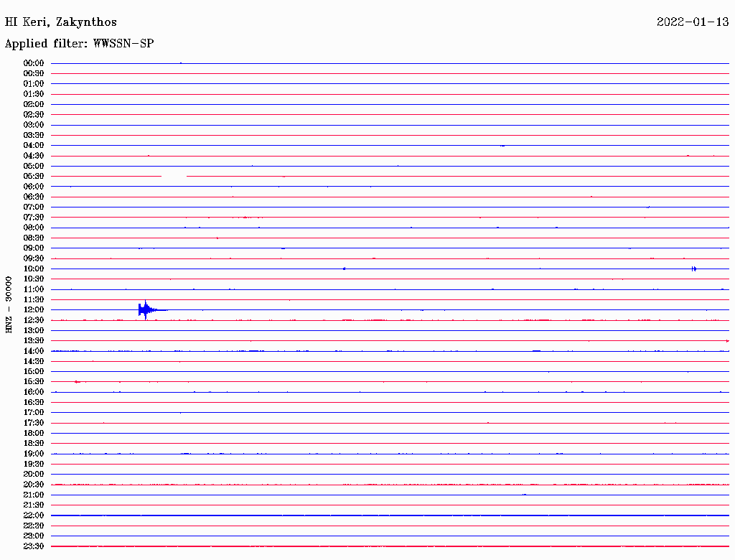Image resolution: width=735 pixels, height=560 pixels.
Task: Click the 06:00 time label
Action: pos(34,187)
